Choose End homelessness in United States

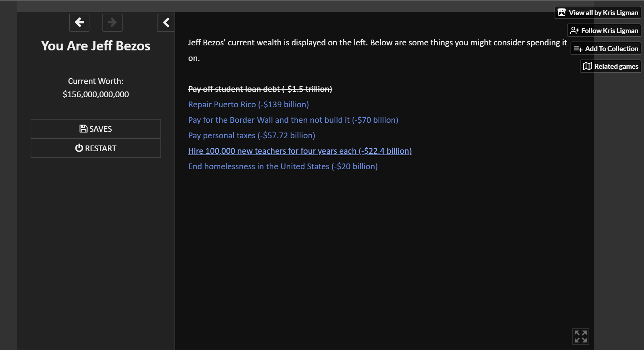tap(283, 166)
